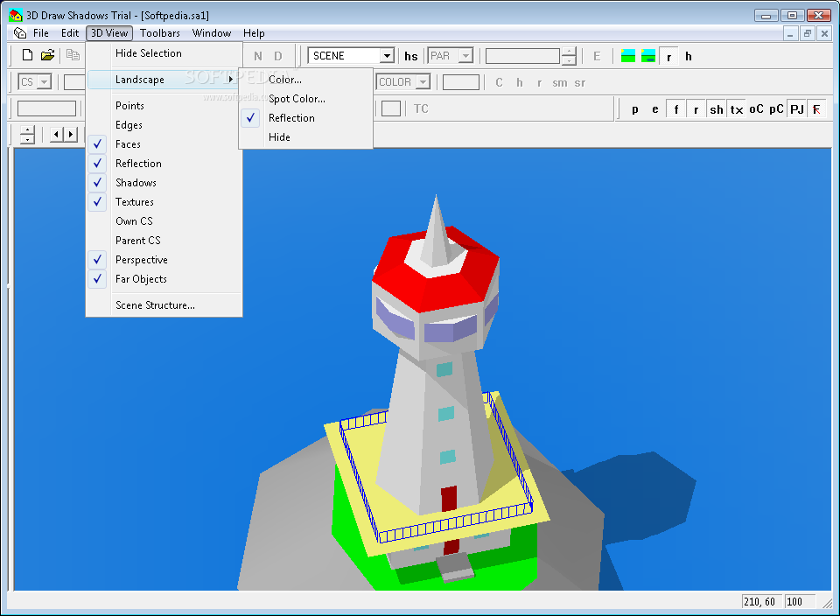Open the SCENE dropdown
Viewport: 840px width, 616px height.
388,56
